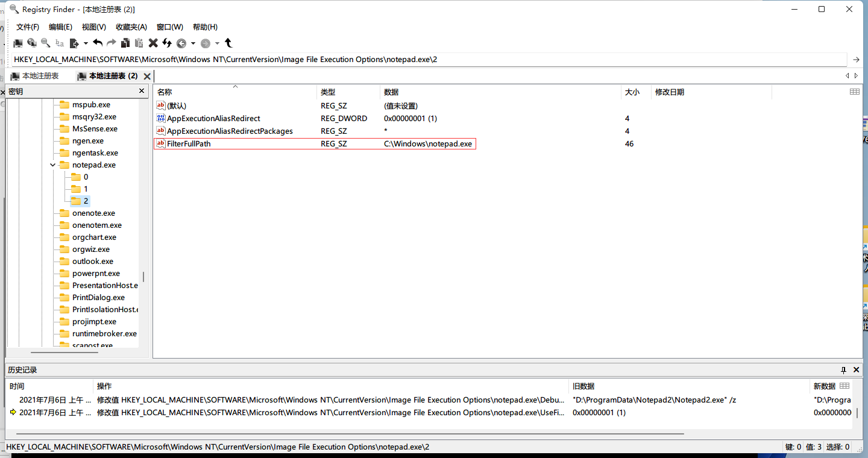This screenshot has width=868, height=458.
Task: Click the Undo arrow in toolbar
Action: pyautogui.click(x=97, y=43)
